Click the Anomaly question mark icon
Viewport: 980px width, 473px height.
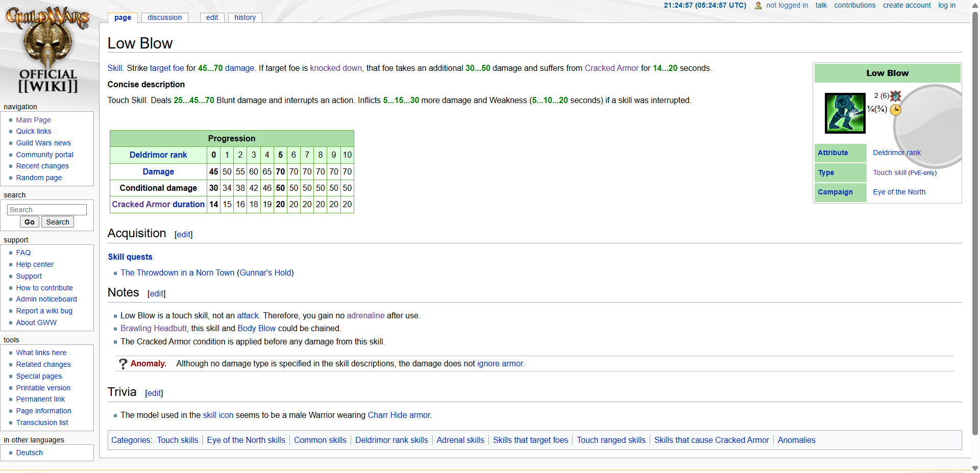pyautogui.click(x=123, y=364)
